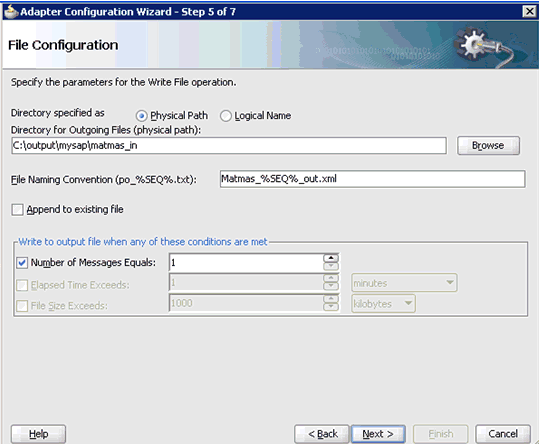Cancel the Adapter Configuration Wizard
This screenshot has height=444, width=540.
(x=503, y=434)
